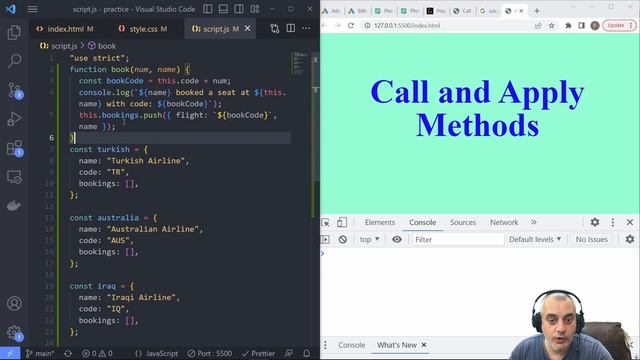Open the DevTools customize menu
Image resolution: width=640 pixels, height=360 pixels.
[613, 222]
